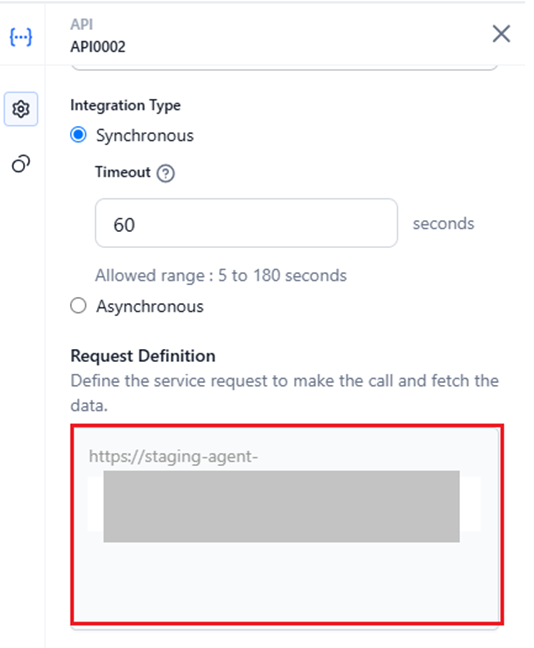Click the Timeout label text
Image resolution: width=534 pixels, height=648 pixels.
coord(123,172)
